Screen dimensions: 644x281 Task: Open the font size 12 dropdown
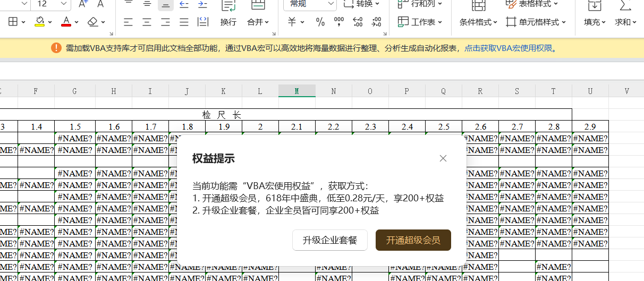[63, 4]
